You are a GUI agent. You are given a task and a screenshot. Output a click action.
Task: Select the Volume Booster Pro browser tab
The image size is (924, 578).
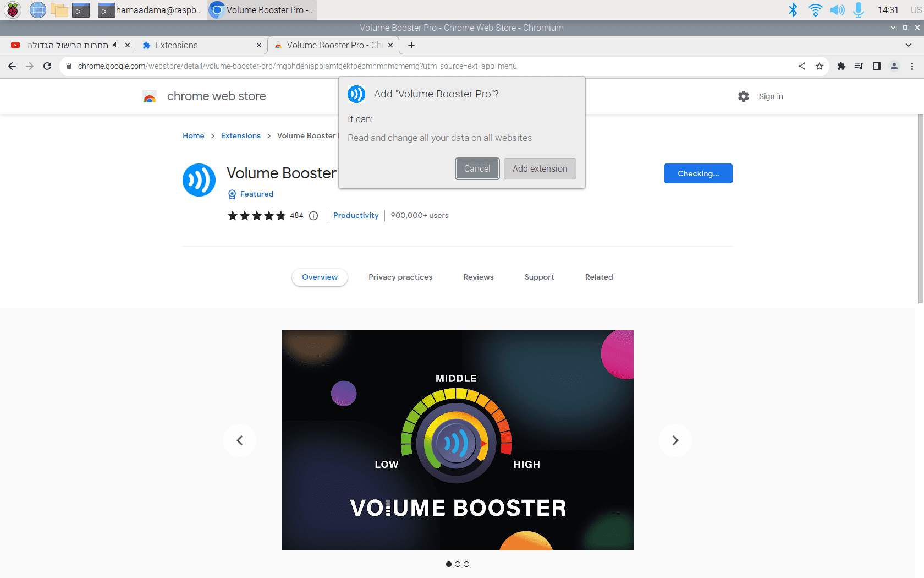tap(333, 45)
